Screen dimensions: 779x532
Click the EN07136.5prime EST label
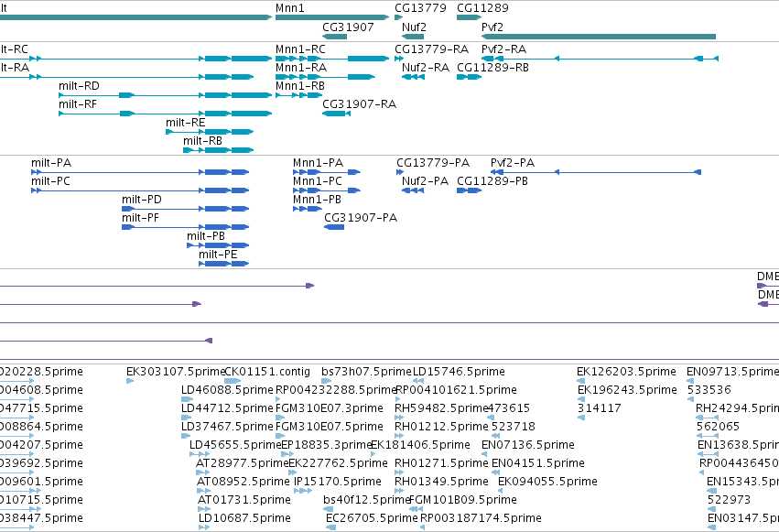(x=527, y=445)
